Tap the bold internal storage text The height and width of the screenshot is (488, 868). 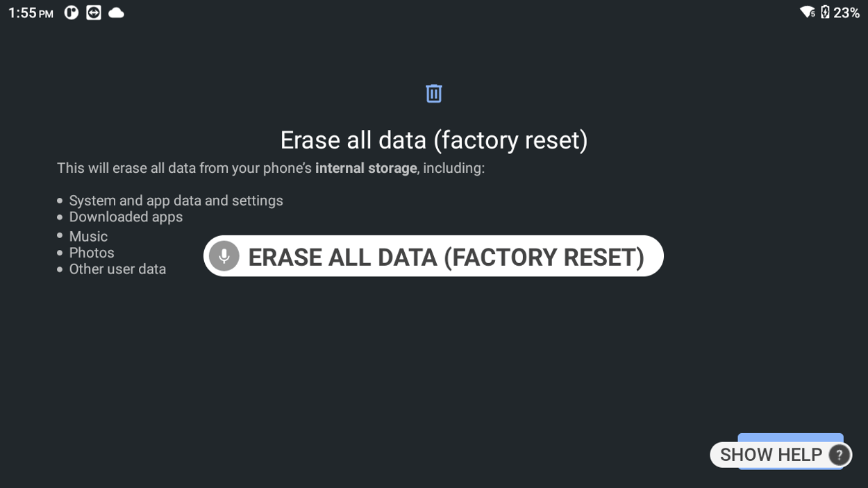point(366,167)
